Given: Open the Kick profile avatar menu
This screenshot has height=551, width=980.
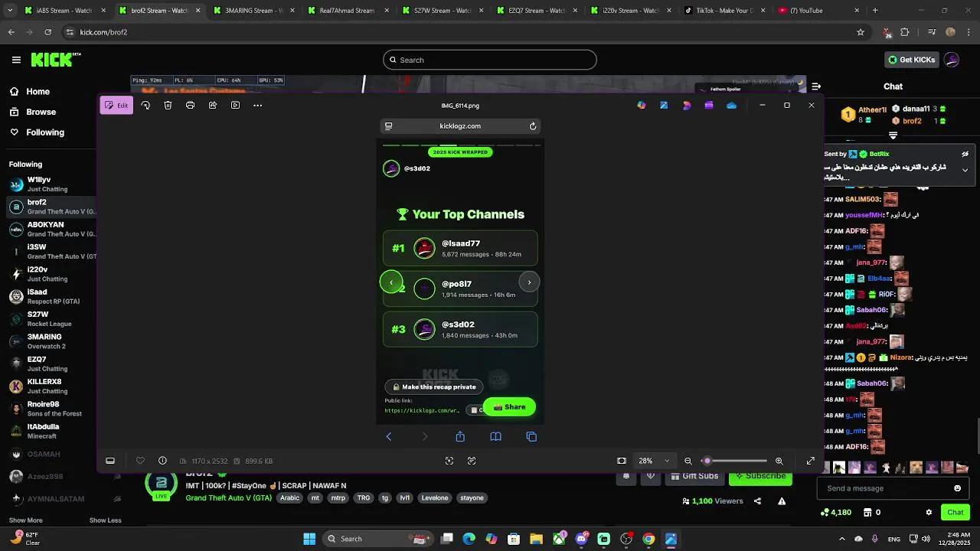Looking at the screenshot, I should (952, 60).
